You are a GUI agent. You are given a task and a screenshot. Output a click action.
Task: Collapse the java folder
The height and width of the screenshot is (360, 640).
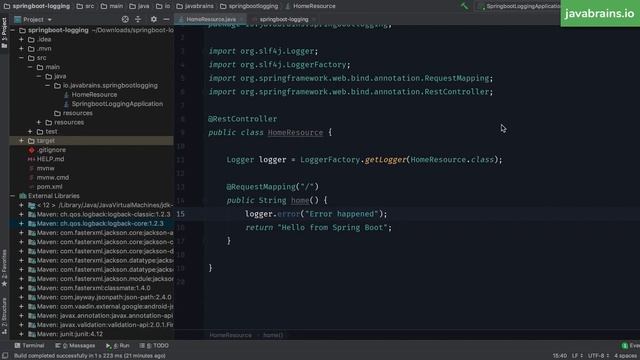[x=39, y=76]
